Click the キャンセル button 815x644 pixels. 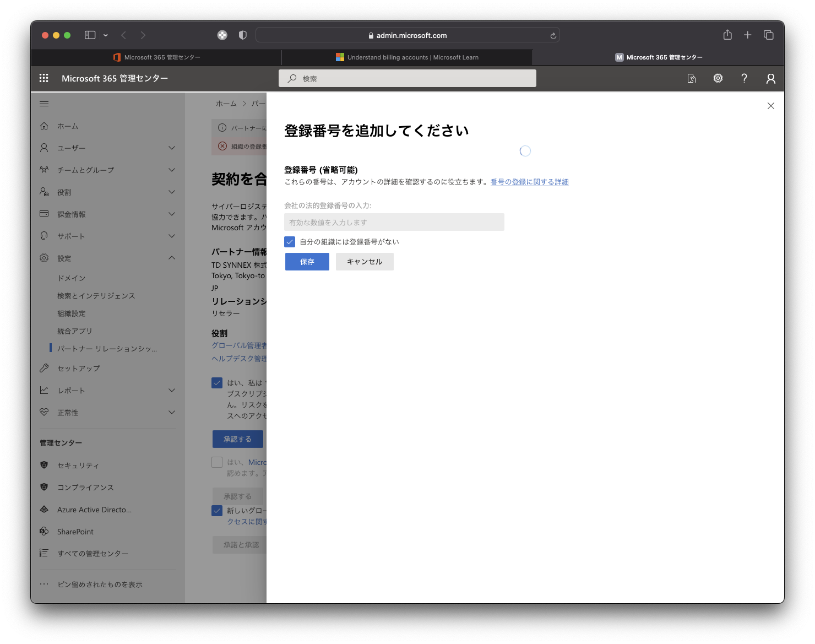point(365,262)
